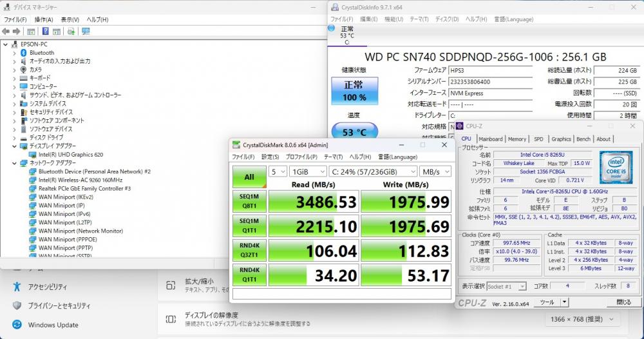Image resolution: width=644 pixels, height=339 pixels.
Task: Select Realtek PCIe GbE Family Controller #3
Action: 84,189
